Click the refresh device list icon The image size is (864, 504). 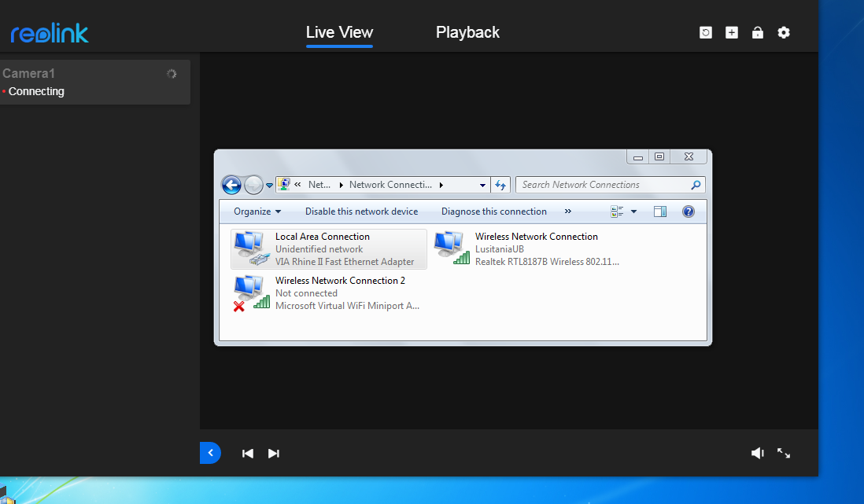706,32
